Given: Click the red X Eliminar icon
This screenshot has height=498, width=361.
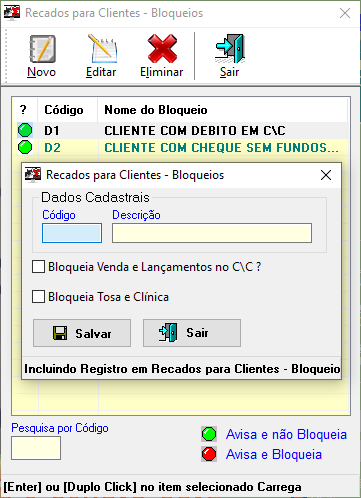Looking at the screenshot, I should click(x=162, y=49).
